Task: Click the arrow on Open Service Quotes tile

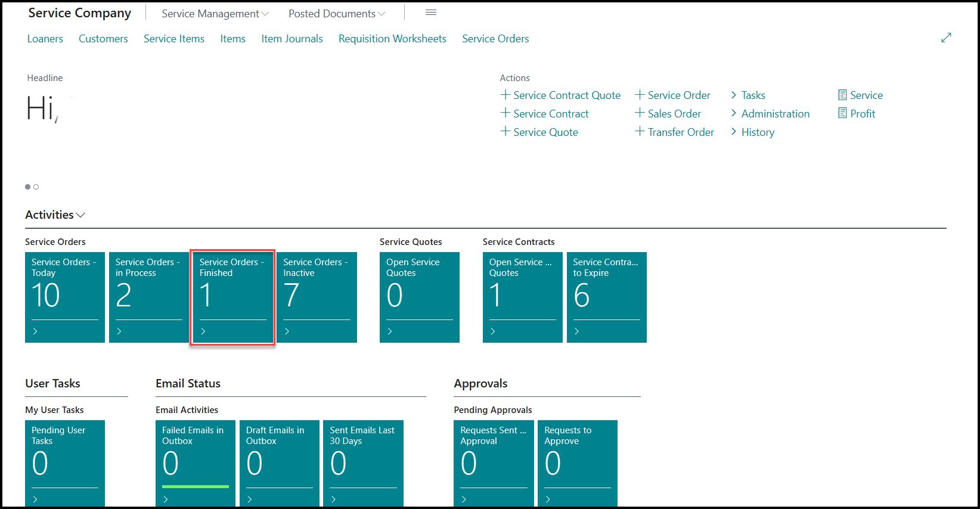Action: 390,331
